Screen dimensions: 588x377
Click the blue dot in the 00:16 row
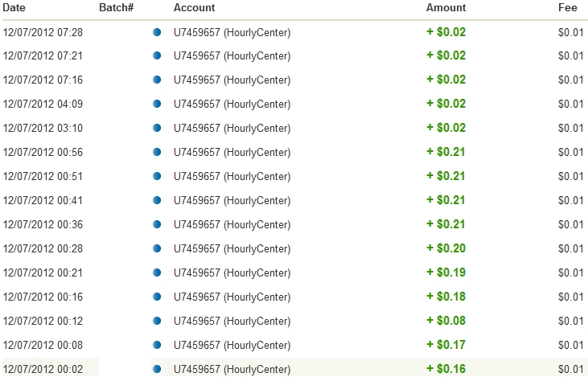tap(157, 297)
